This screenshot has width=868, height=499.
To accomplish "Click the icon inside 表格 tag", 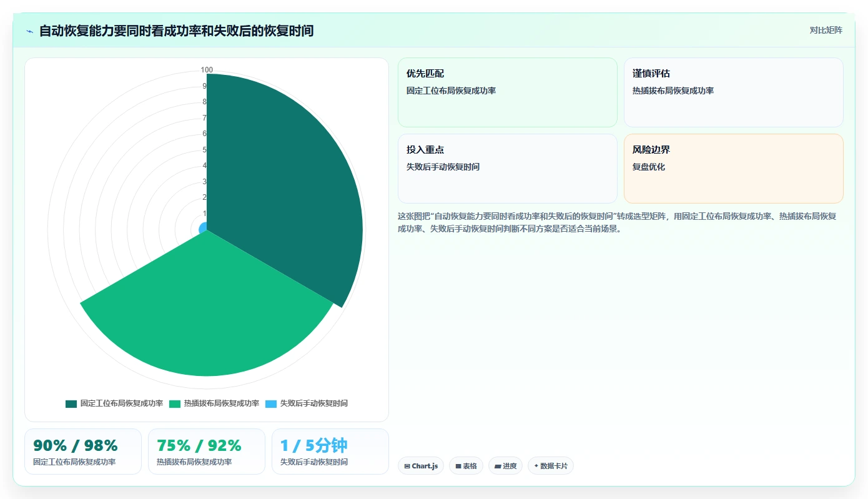I will [x=458, y=466].
